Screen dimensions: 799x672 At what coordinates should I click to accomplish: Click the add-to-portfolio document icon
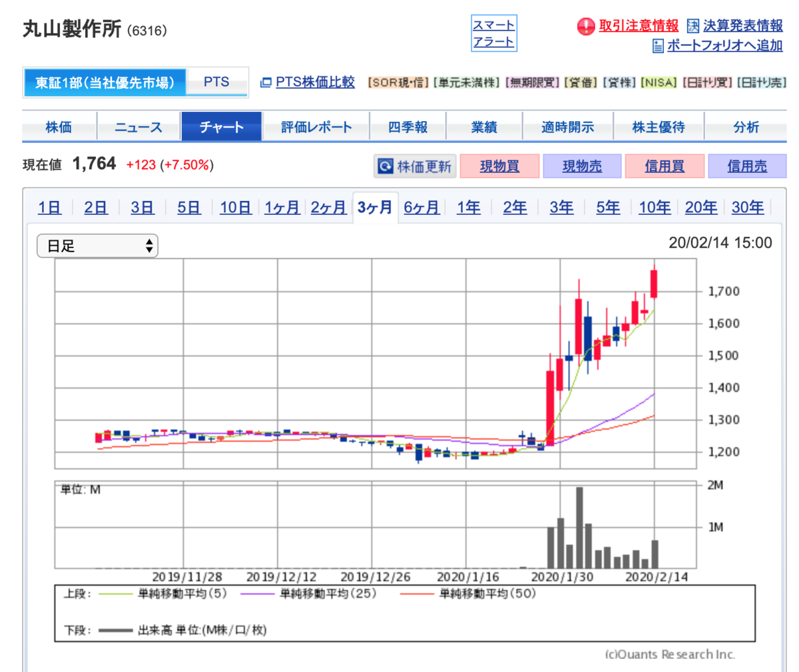[x=658, y=46]
